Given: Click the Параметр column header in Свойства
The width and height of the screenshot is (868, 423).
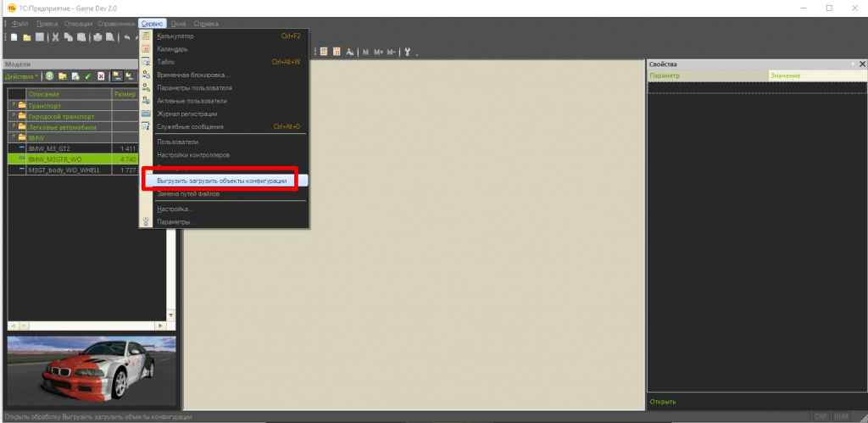Looking at the screenshot, I should point(708,75).
